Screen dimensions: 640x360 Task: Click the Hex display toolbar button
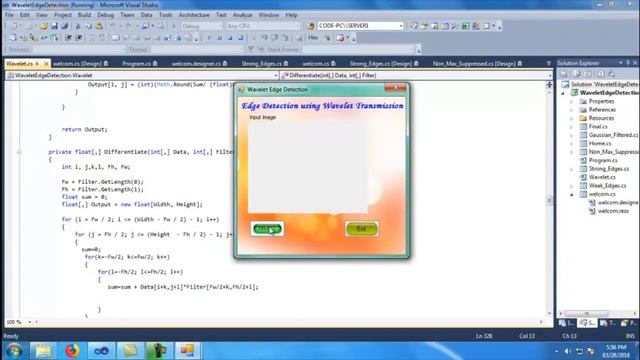tap(313, 38)
